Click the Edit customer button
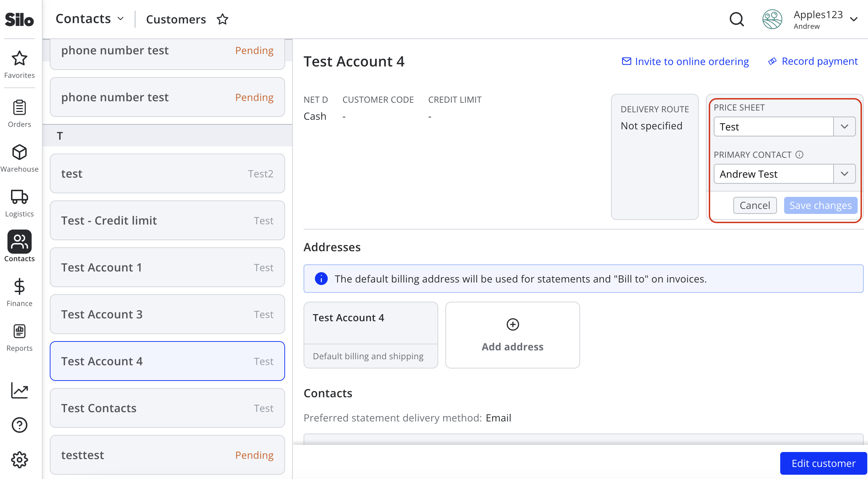 pyautogui.click(x=823, y=463)
